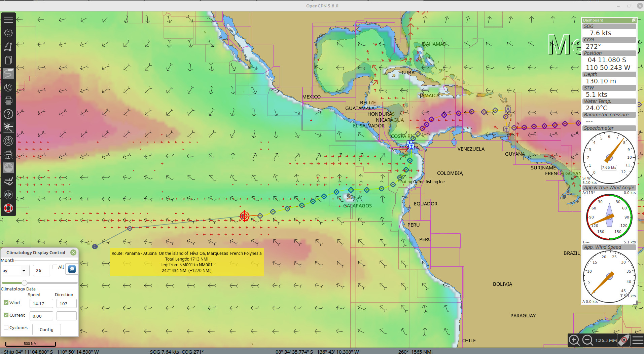Open the Route & Mark Manager pages icon
The image size is (644, 354).
pyautogui.click(x=8, y=60)
